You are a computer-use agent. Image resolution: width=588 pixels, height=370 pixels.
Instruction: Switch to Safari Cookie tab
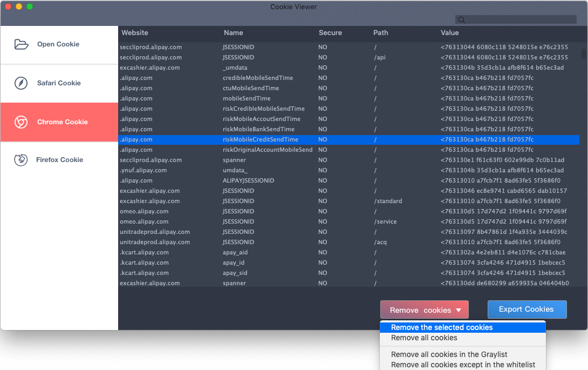[59, 83]
